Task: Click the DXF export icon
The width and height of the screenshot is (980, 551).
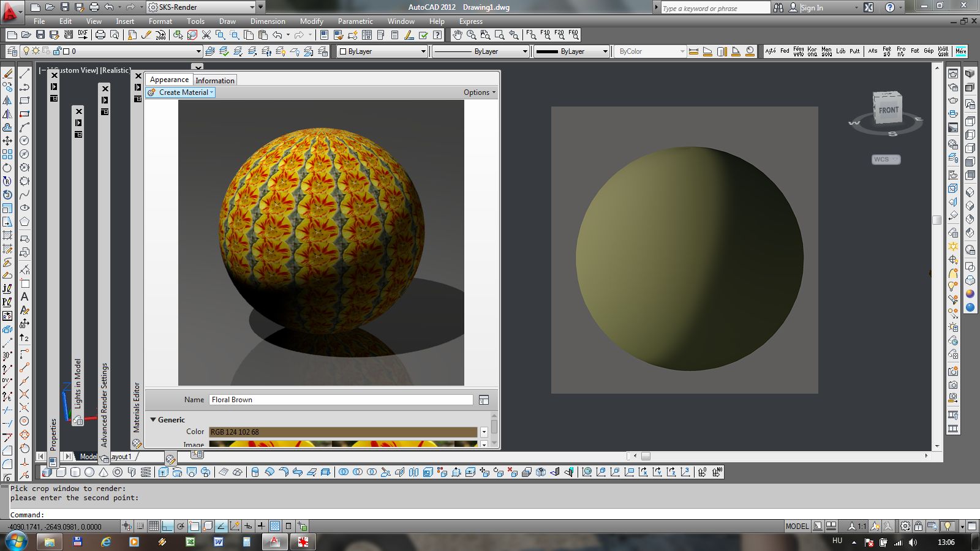Action: [x=82, y=35]
